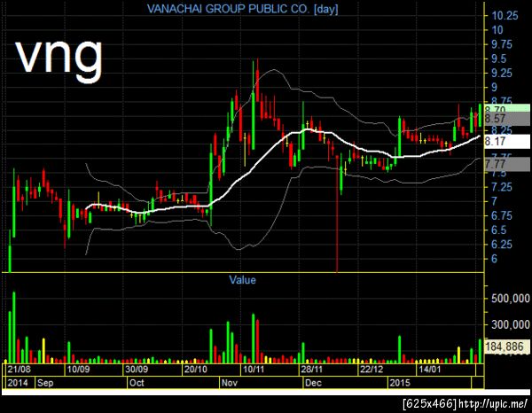
Task: Select the 2014 year label
Action: pyautogui.click(x=18, y=383)
